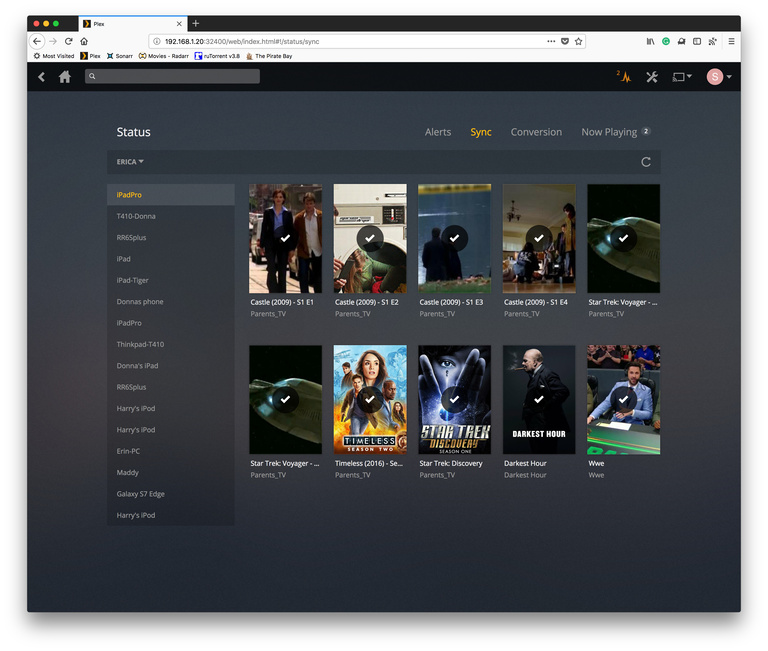This screenshot has height=651, width=768.
Task: Open the Most Visited bookmarks folder
Action: coord(54,56)
